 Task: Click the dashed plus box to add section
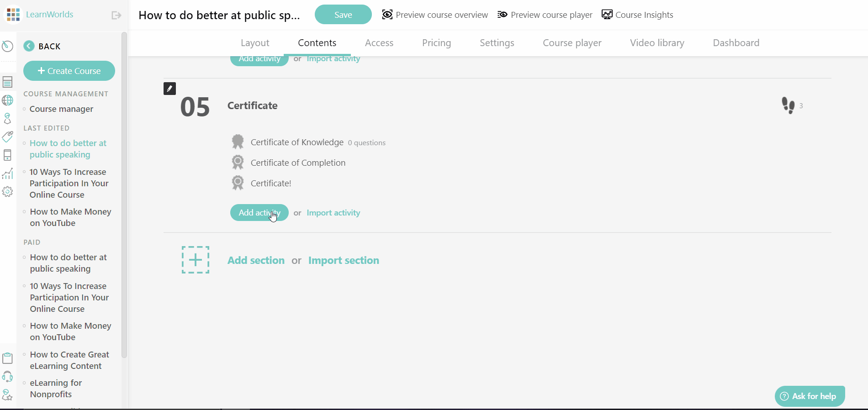196,260
